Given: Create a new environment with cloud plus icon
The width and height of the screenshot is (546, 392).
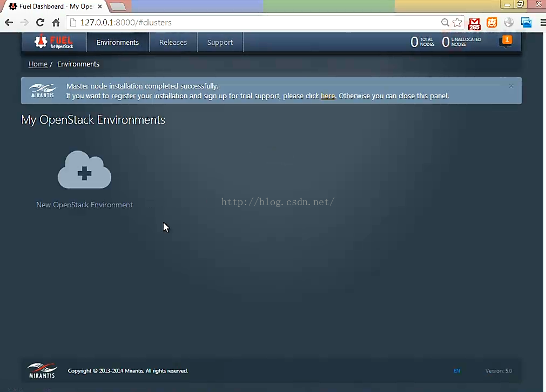Looking at the screenshot, I should pyautogui.click(x=84, y=170).
